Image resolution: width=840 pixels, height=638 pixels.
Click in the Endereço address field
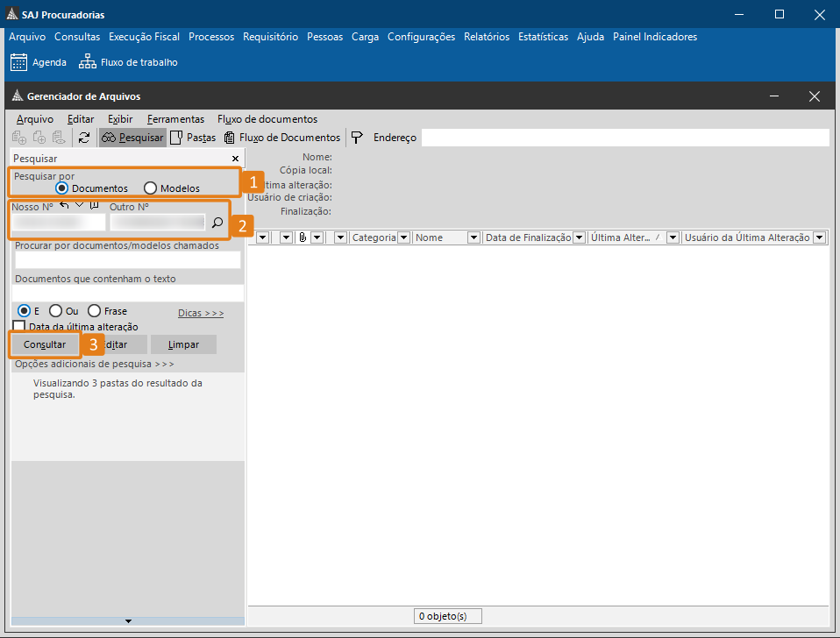tap(624, 138)
